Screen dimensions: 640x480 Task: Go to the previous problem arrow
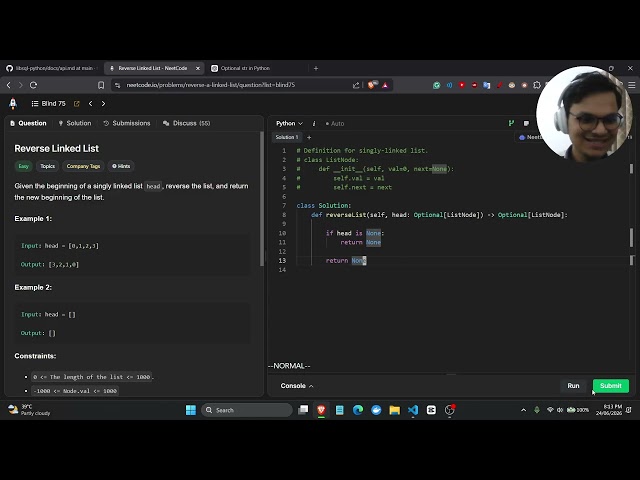pyautogui.click(x=91, y=104)
